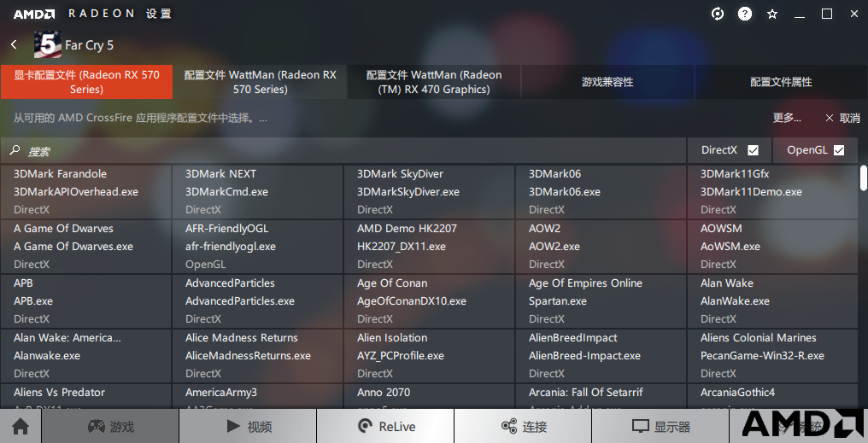This screenshot has width=868, height=443.
Task: Select the AMD Demo HK2207 profile
Action: [429, 246]
